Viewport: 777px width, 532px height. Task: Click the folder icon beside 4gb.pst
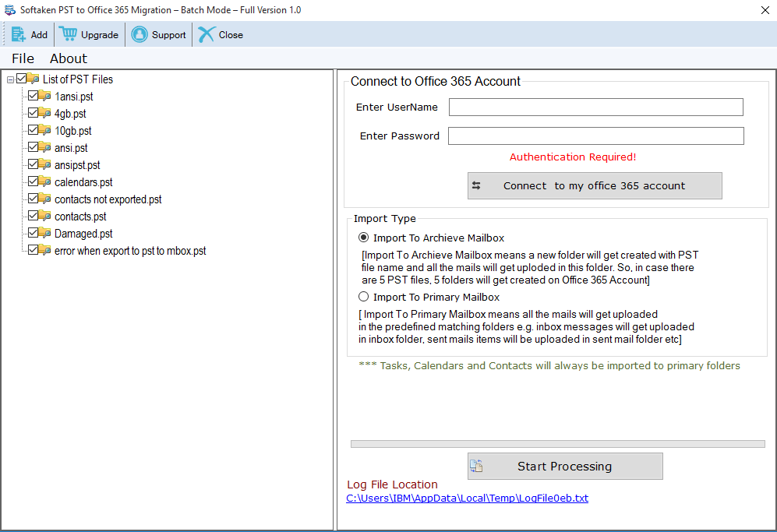coord(44,113)
